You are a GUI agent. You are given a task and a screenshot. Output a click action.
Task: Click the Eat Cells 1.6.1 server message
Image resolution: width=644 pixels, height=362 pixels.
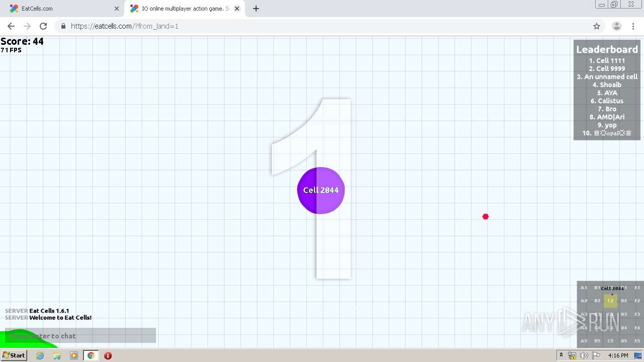49,311
